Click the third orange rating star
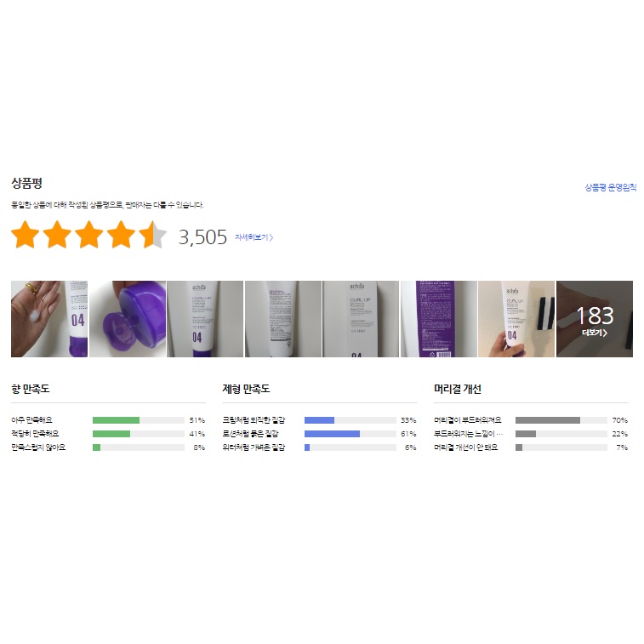Viewport: 644px width, 644px height. click(x=88, y=235)
